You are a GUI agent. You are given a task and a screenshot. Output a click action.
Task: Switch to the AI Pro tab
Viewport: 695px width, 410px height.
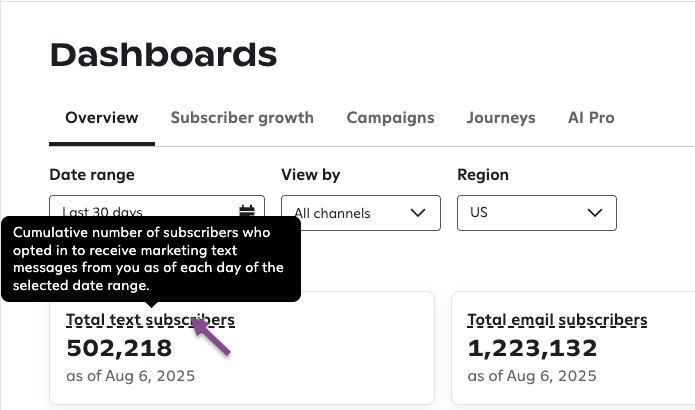[590, 118]
